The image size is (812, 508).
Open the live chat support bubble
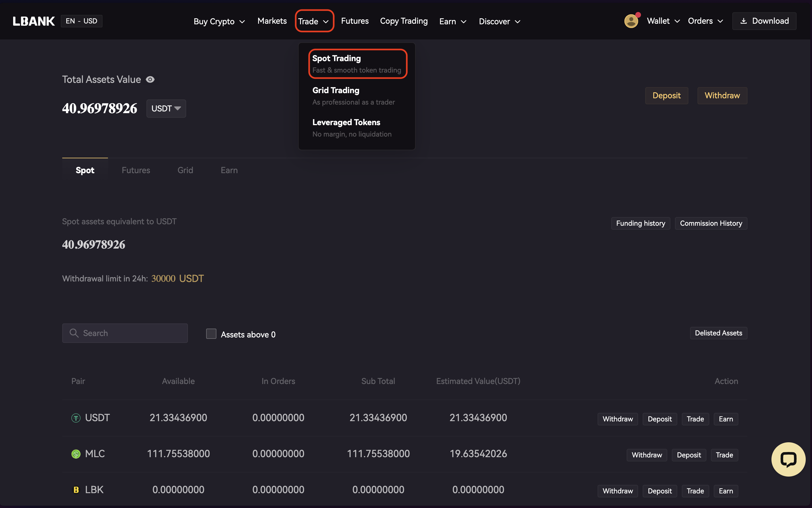pos(788,459)
